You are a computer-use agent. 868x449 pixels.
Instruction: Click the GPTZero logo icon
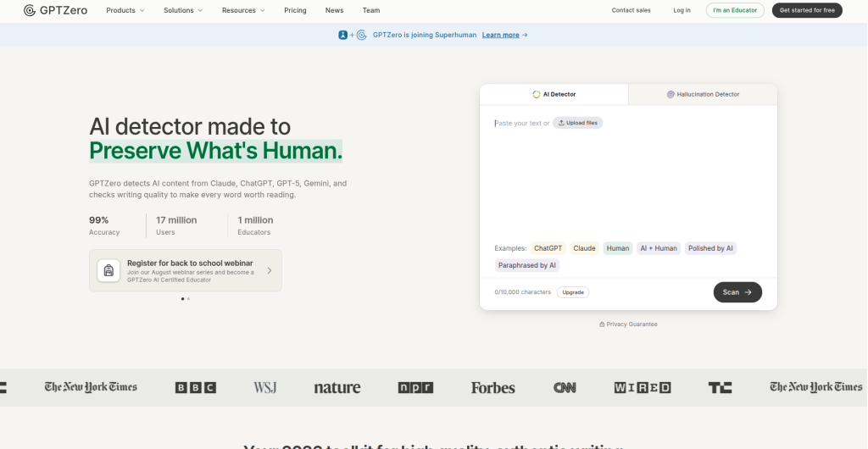click(30, 10)
